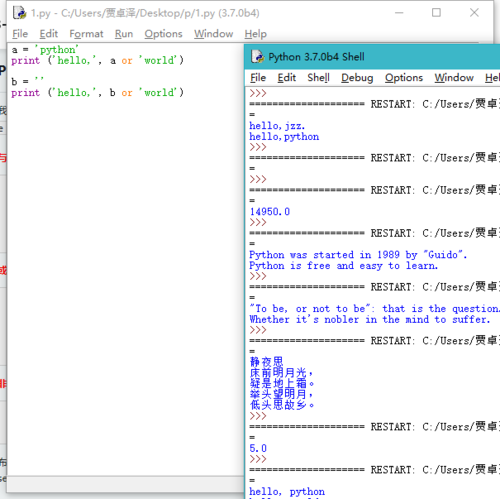Open the Window menu in Python Shell
Image resolution: width=500 pixels, height=499 pixels.
pos(454,78)
